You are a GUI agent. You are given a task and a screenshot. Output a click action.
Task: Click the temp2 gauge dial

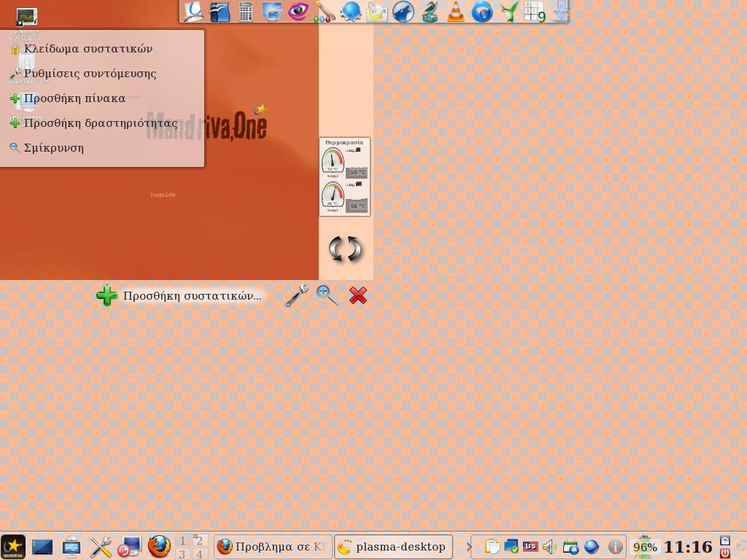coord(333,161)
